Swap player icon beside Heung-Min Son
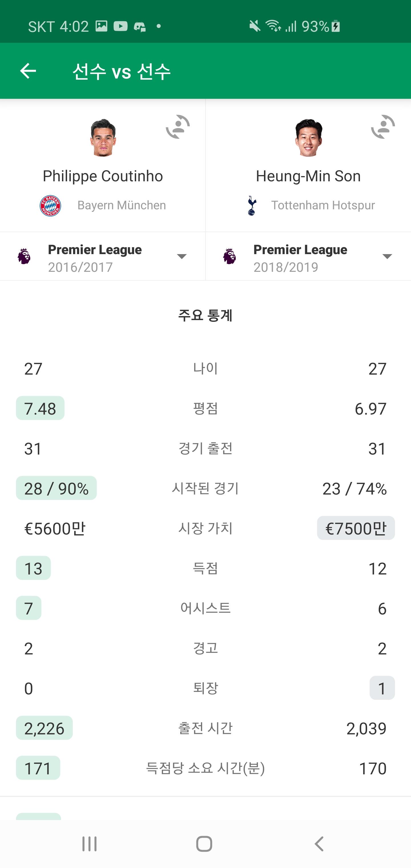 click(383, 127)
